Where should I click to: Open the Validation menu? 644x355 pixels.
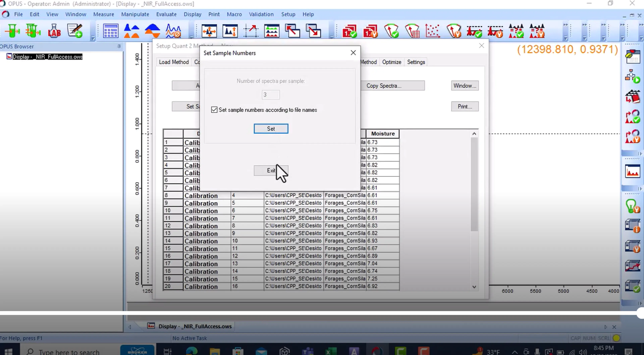261,14
